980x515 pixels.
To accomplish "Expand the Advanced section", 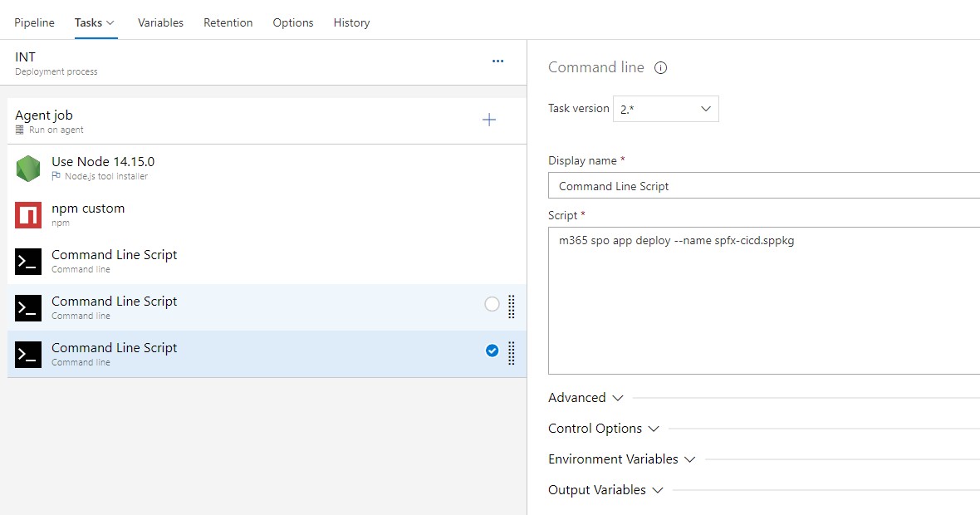I will (x=586, y=398).
